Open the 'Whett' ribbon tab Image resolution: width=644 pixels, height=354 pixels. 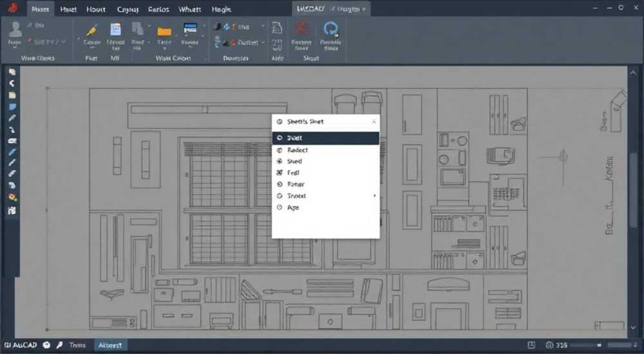190,9
